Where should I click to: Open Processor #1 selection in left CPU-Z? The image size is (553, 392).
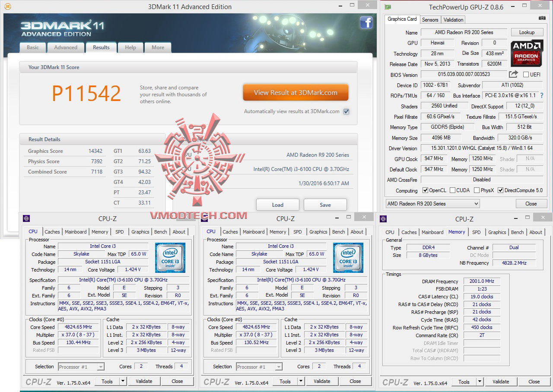81,367
